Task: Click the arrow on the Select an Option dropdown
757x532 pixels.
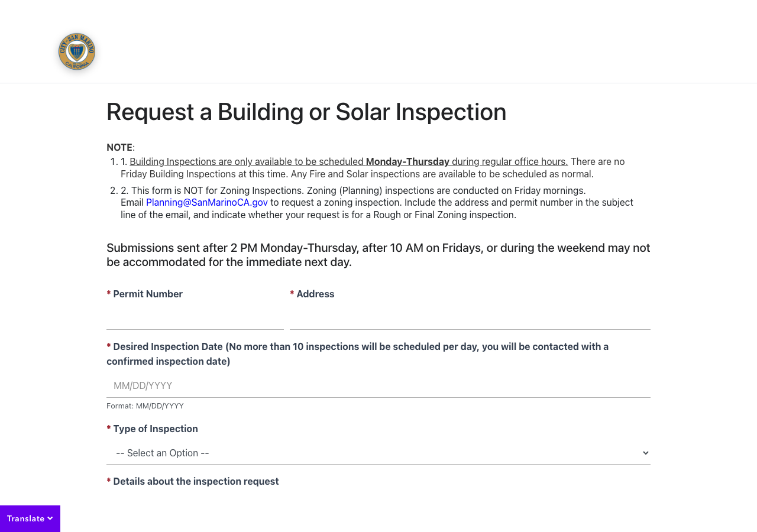Action: [645, 453]
